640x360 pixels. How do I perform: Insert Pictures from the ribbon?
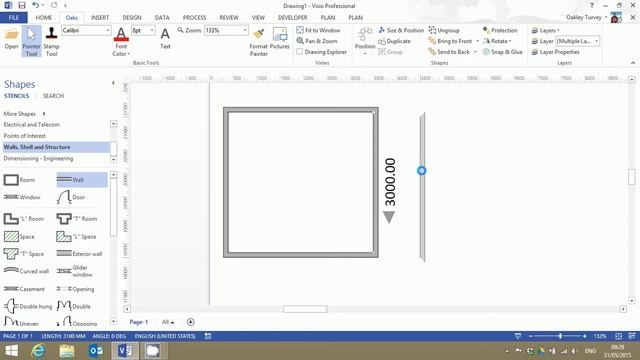point(280,38)
